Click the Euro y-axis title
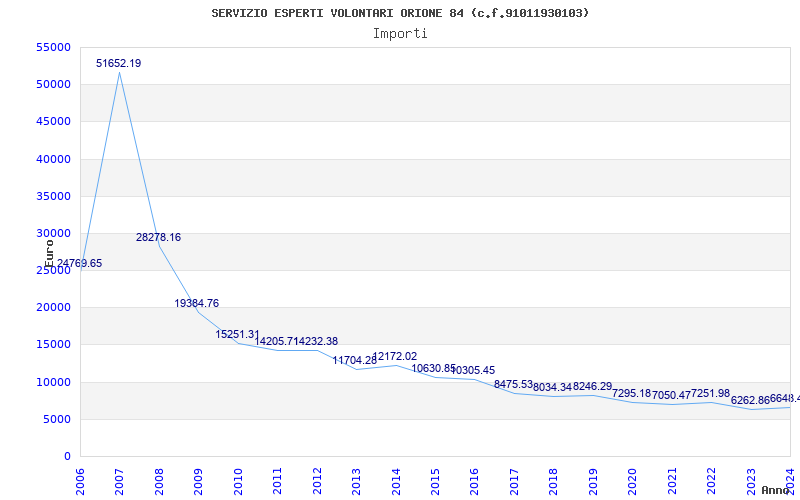 [49, 254]
